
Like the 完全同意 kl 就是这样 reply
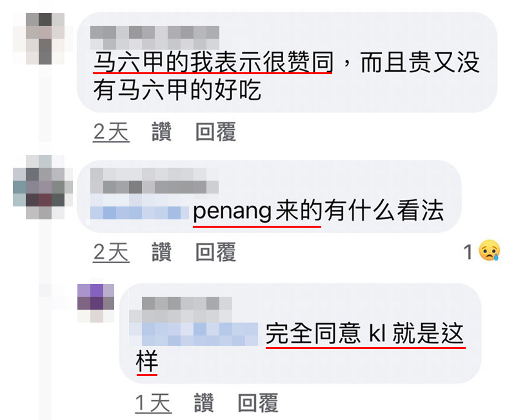tap(204, 403)
